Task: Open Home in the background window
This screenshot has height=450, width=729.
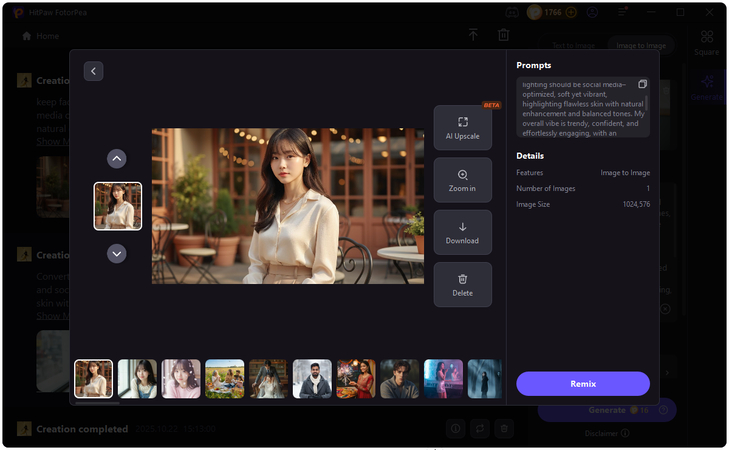Action: point(41,36)
